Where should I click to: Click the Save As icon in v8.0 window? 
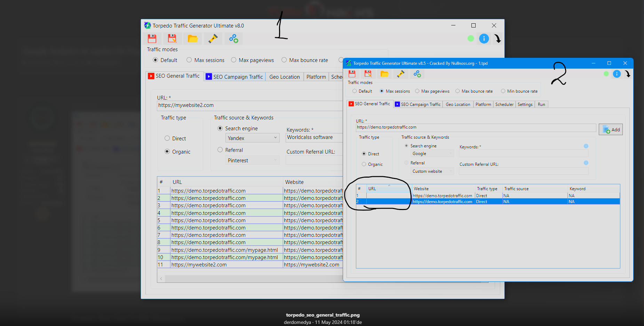(x=172, y=39)
